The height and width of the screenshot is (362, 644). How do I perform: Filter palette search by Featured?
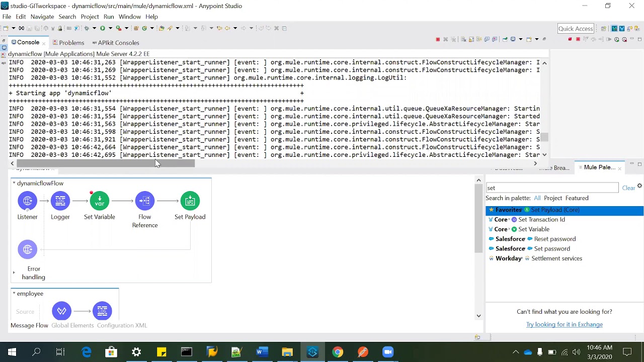[577, 198]
